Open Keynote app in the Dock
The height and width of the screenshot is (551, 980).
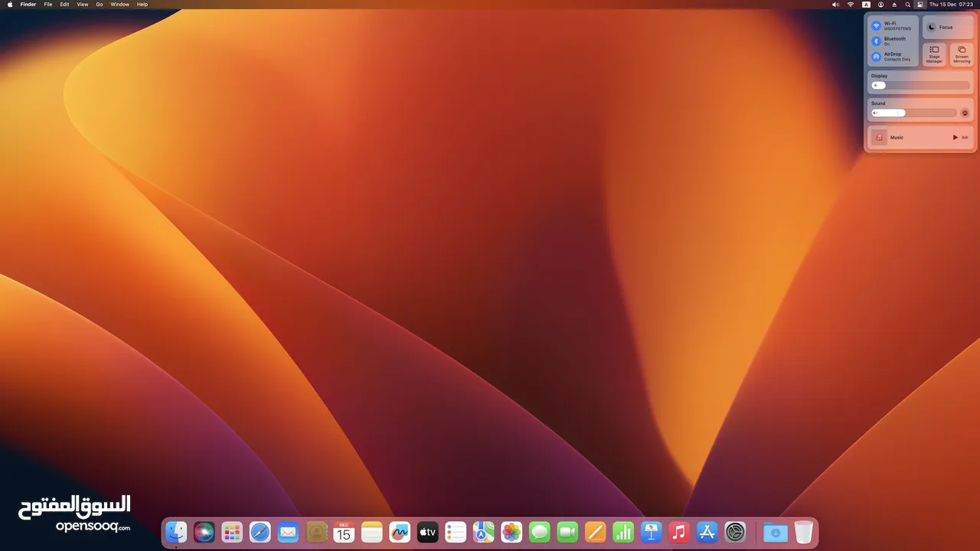pyautogui.click(x=651, y=532)
